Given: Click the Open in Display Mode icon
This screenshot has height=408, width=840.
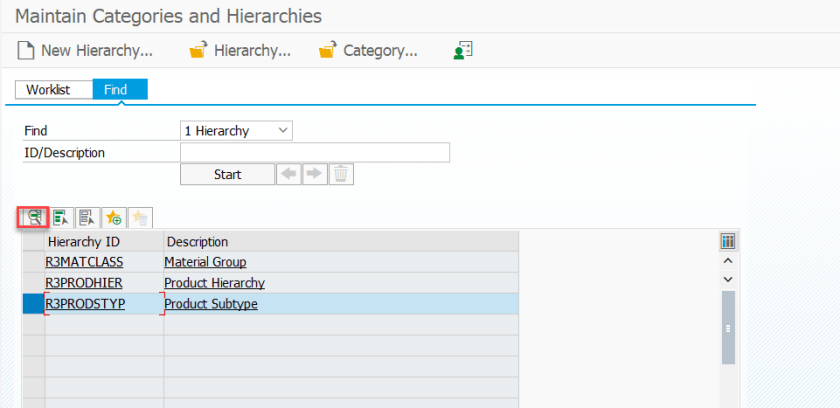Looking at the screenshot, I should point(87,217).
